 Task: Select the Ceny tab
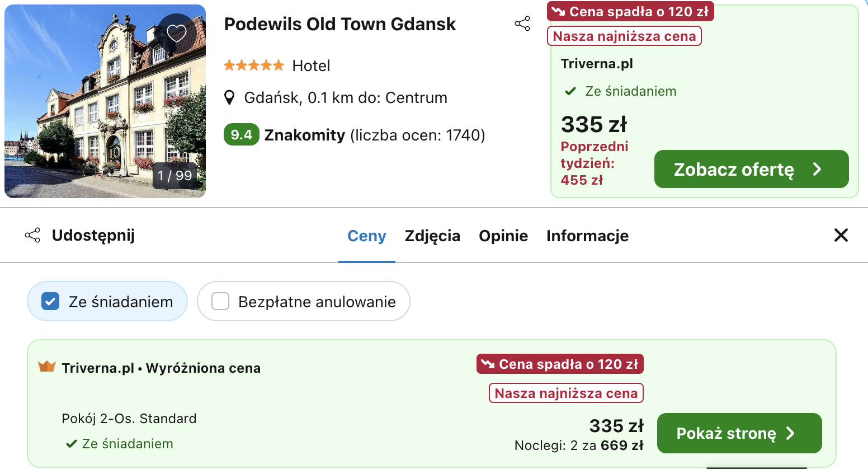pos(367,236)
